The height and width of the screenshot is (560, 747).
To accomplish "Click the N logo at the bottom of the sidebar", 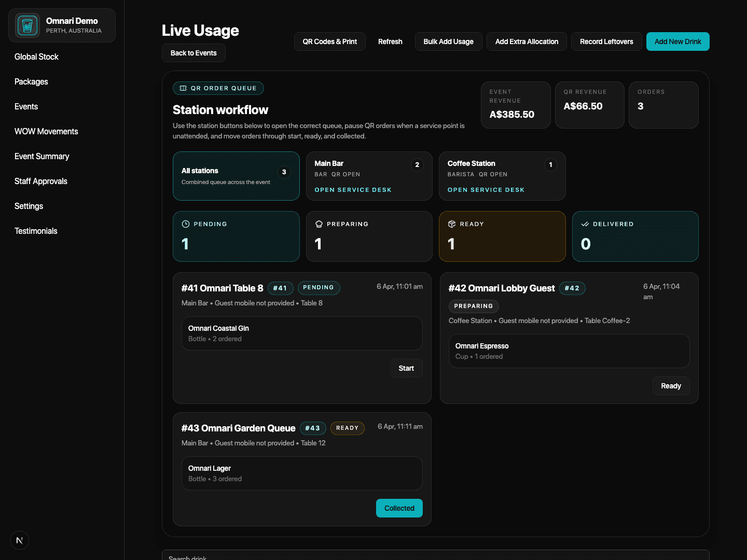I will click(19, 540).
